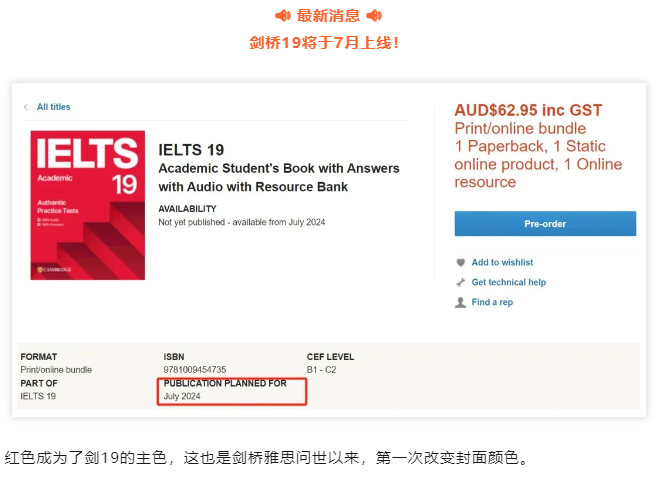Open the Find a rep link
656x480 pixels.
point(492,302)
